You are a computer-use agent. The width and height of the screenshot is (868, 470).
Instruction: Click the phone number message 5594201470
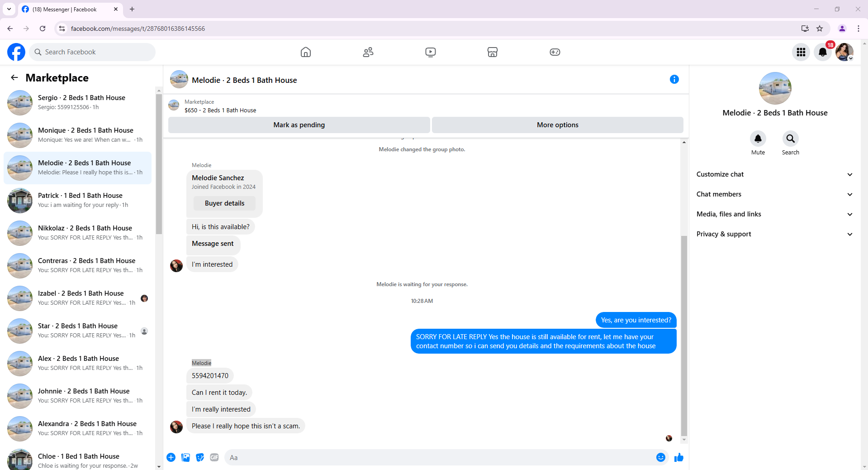[210, 376]
